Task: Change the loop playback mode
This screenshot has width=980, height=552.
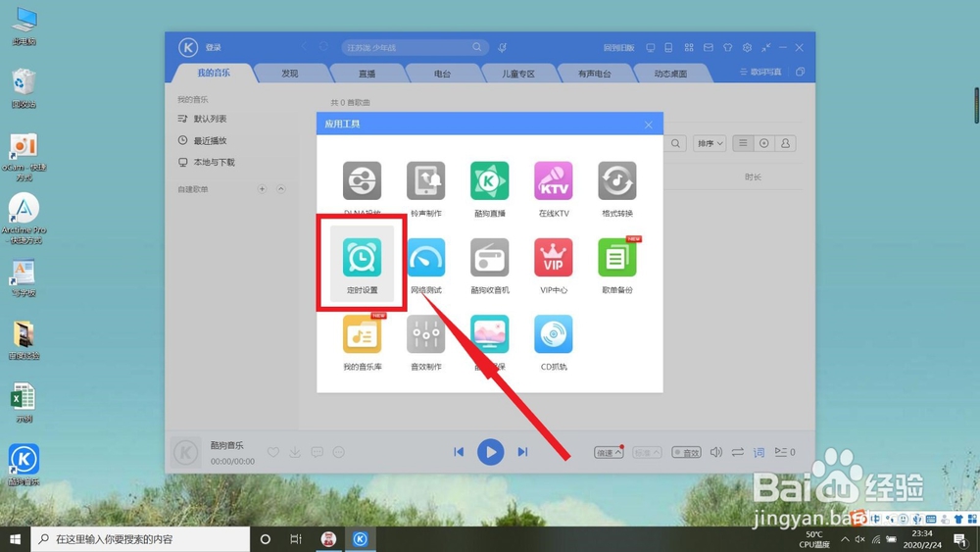Action: [738, 452]
